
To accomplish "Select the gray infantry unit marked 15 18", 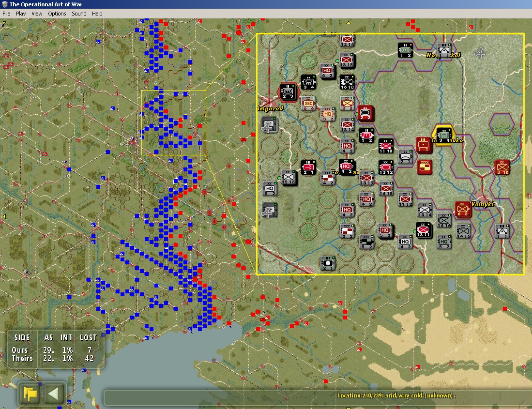I will pos(289,177).
